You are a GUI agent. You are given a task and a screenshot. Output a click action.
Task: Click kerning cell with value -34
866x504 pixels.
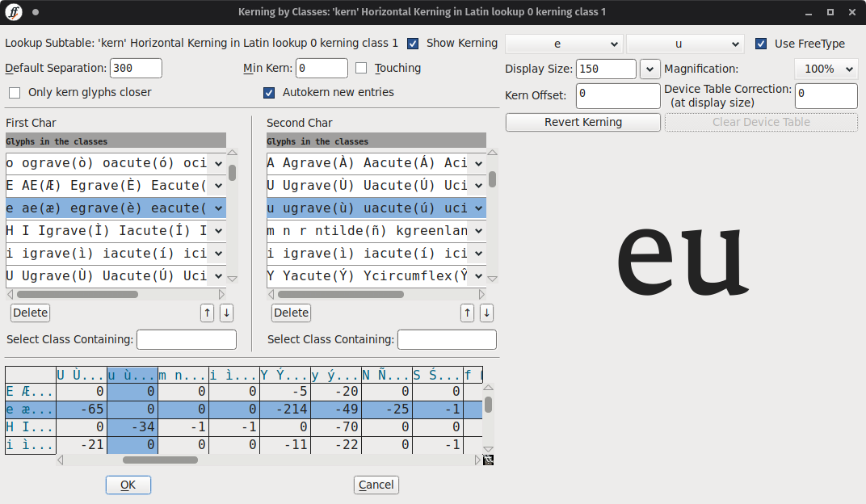pyautogui.click(x=132, y=427)
